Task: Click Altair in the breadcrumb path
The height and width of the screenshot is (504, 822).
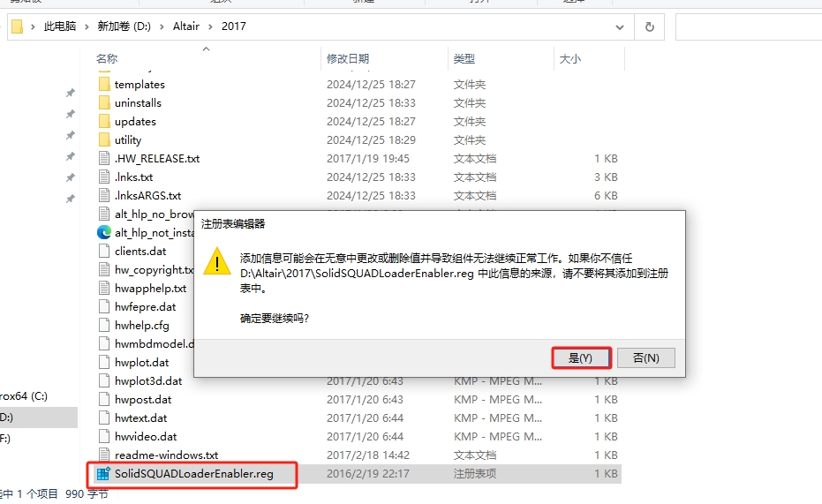Action: (186, 26)
